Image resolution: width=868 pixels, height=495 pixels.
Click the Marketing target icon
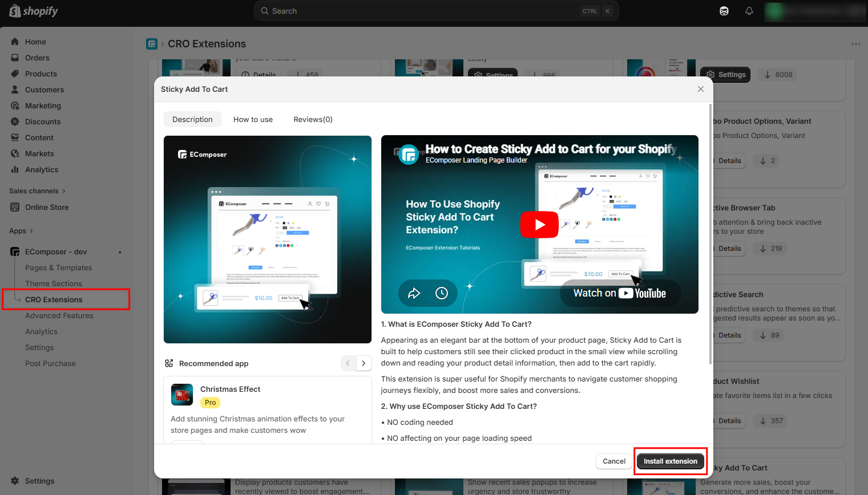click(15, 106)
